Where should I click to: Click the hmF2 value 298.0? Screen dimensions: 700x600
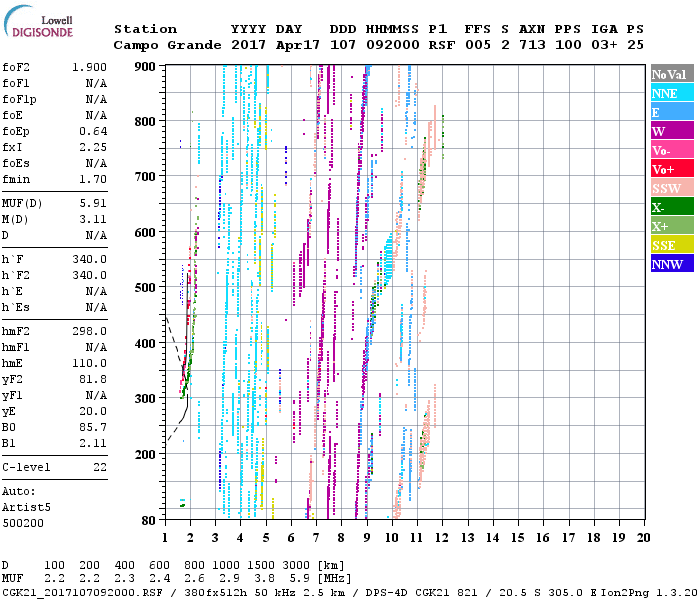click(89, 331)
